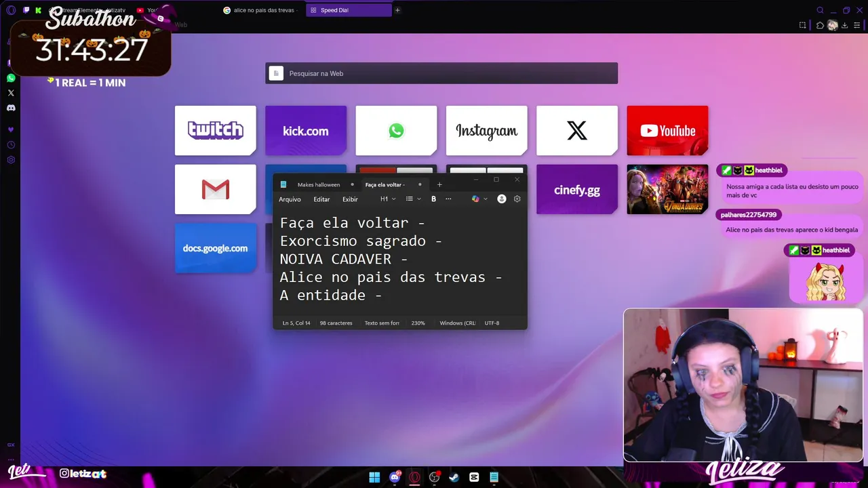Open X in the Opera sidebar
This screenshot has height=488, width=868.
click(x=11, y=93)
